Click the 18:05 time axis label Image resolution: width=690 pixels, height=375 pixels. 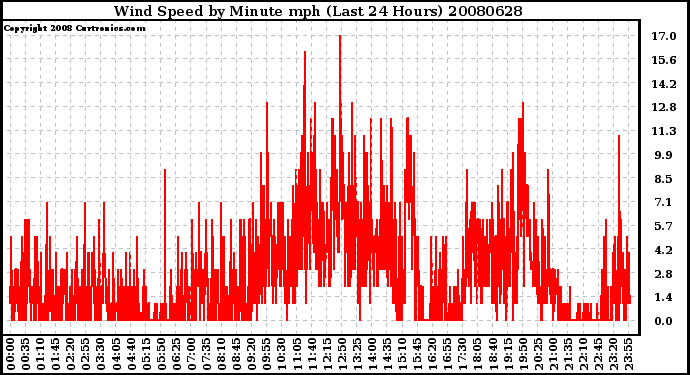[x=477, y=355]
